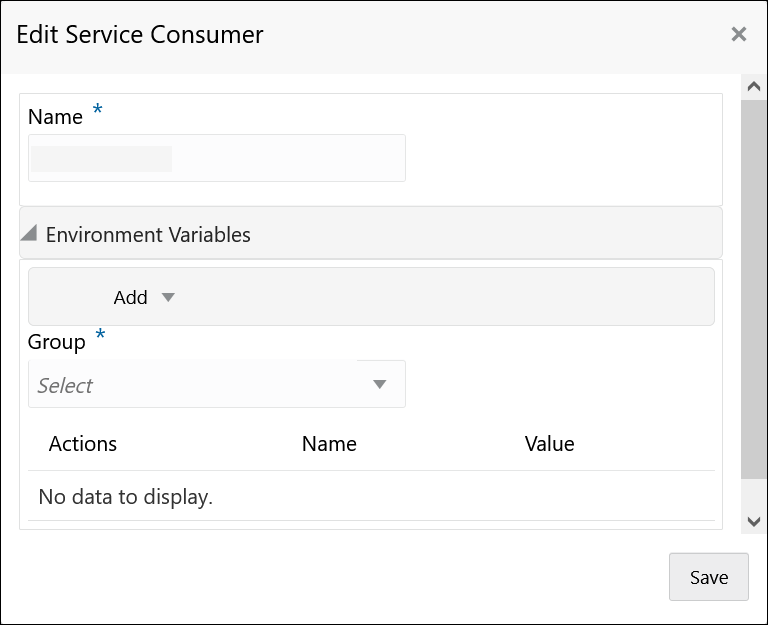This screenshot has width=768, height=625.
Task: Click the Name field label
Action: coord(55,117)
